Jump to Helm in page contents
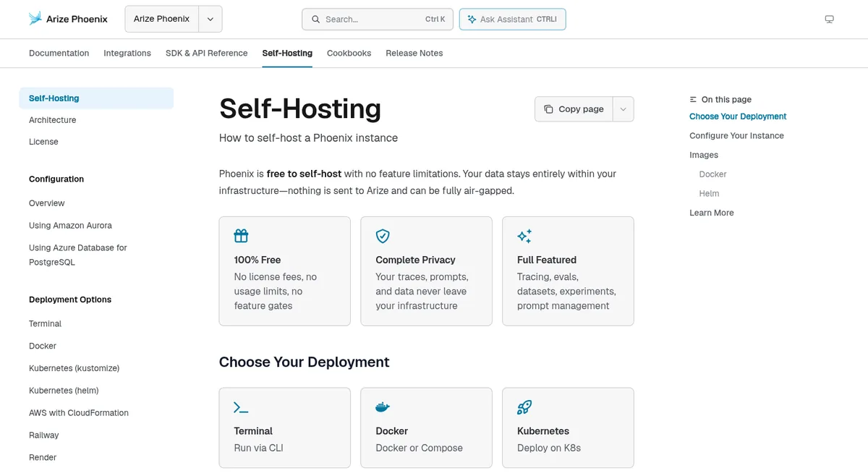Viewport: 868px width, 476px height. pos(709,194)
